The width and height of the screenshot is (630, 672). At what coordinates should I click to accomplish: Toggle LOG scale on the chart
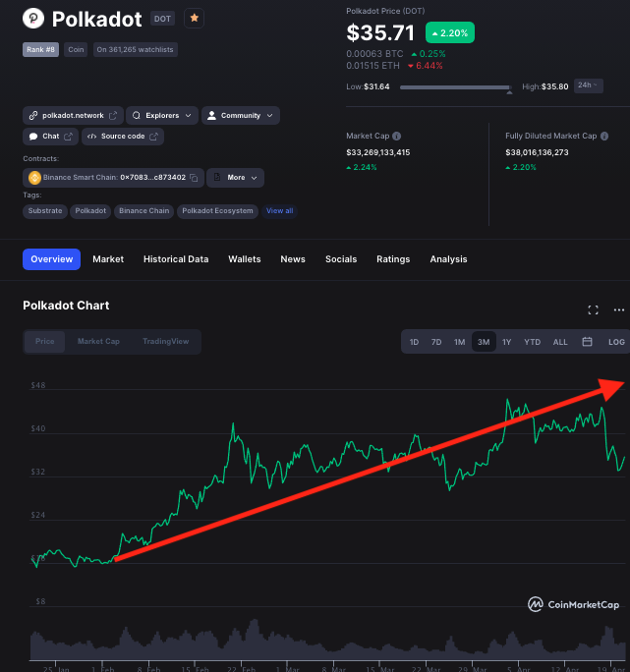click(616, 342)
